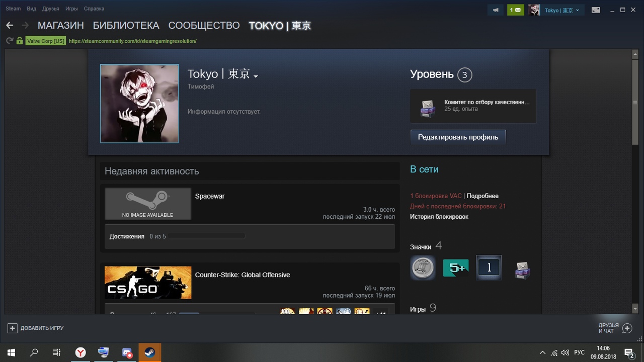
Task: Open the 5+ games collector badge
Action: click(x=456, y=268)
